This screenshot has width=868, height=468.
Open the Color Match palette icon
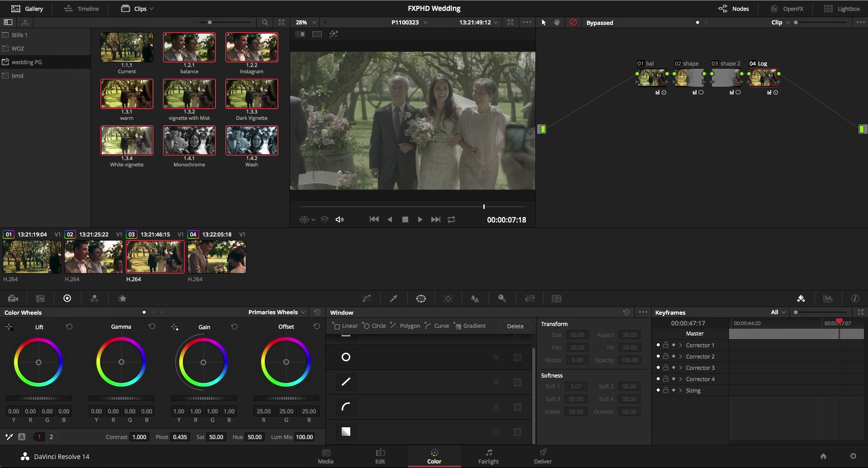pos(40,298)
